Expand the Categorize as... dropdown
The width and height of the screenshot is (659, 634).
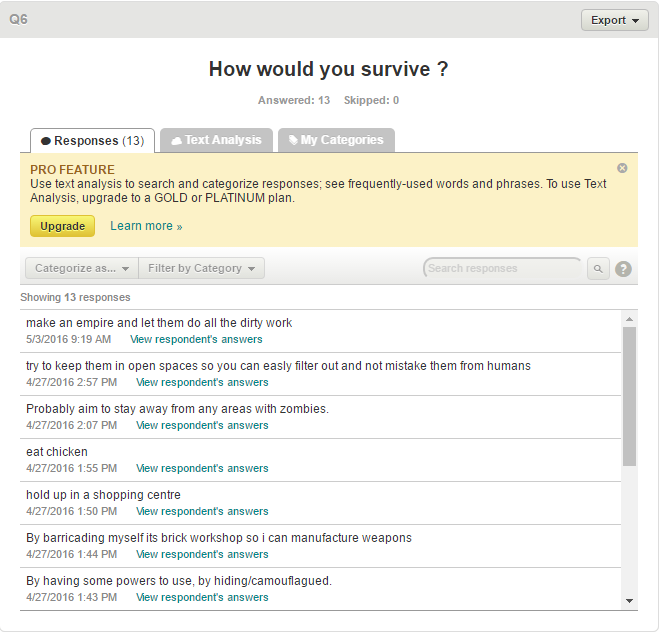(x=82, y=268)
